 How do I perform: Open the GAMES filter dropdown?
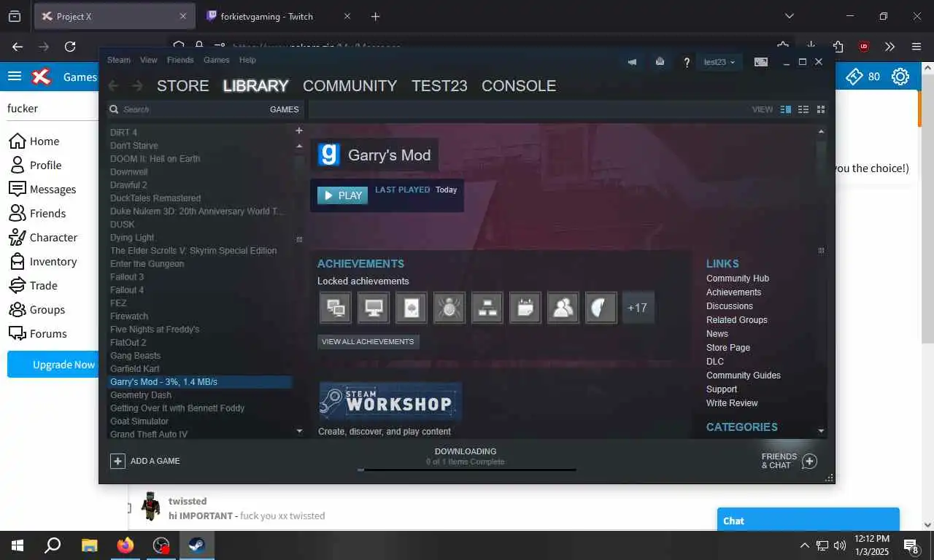(x=285, y=109)
